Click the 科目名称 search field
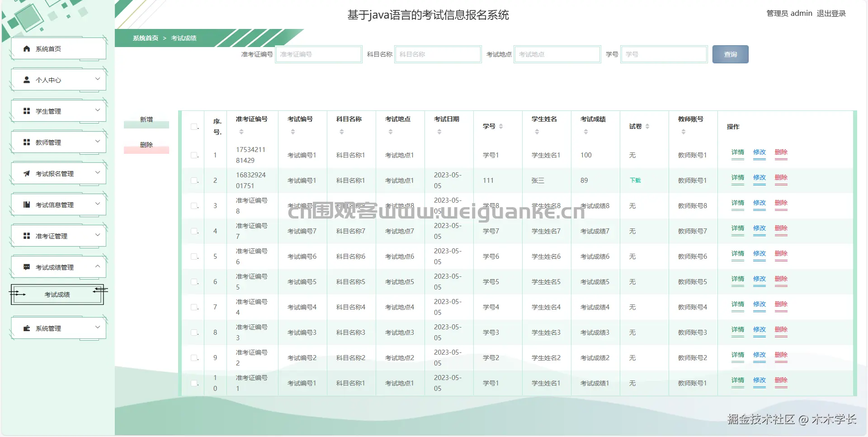 438,54
